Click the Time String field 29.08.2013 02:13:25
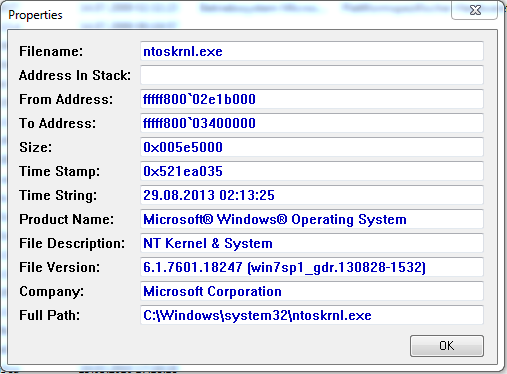 click(312, 195)
